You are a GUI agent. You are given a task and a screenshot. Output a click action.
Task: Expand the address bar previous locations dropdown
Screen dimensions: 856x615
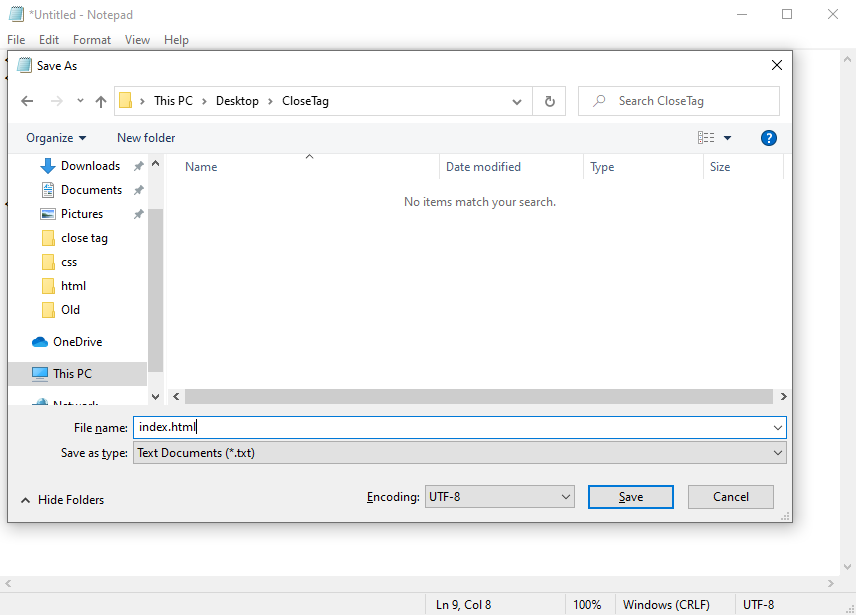(516, 101)
